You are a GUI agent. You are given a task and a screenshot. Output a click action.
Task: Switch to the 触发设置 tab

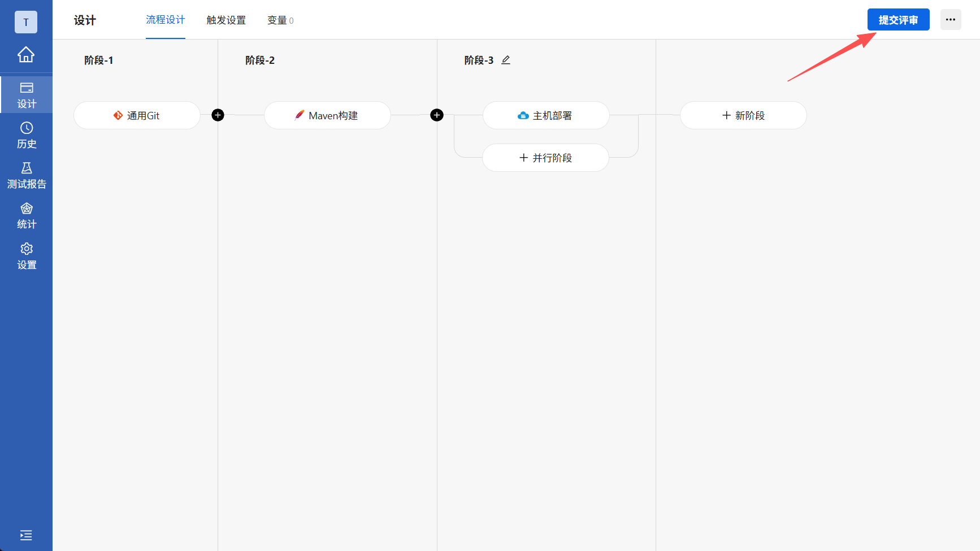[226, 20]
